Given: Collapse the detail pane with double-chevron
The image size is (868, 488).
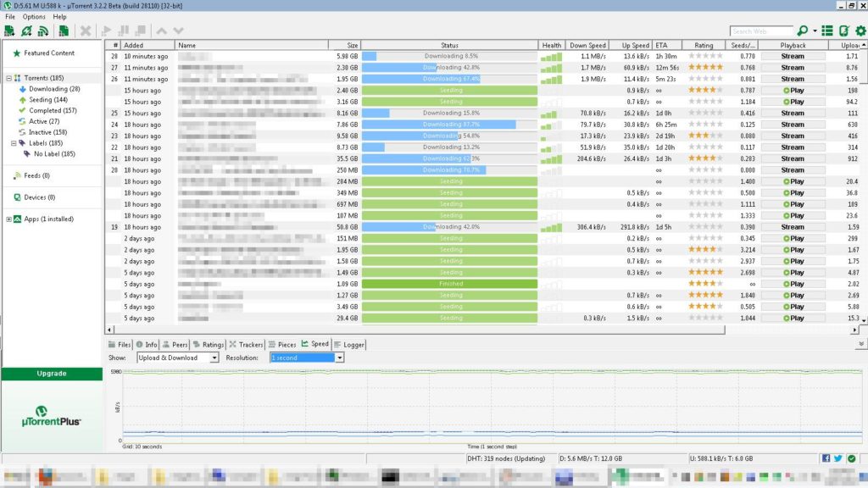Looking at the screenshot, I should tap(861, 344).
